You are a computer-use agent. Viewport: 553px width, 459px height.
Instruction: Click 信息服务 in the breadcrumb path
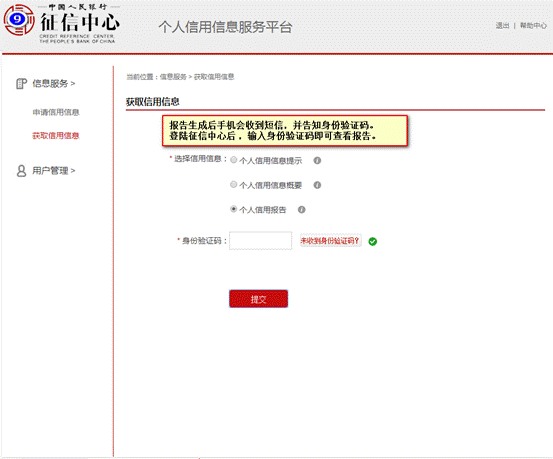[173, 77]
